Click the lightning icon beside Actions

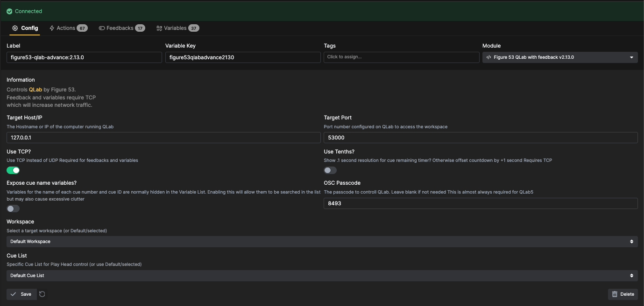pyautogui.click(x=52, y=28)
